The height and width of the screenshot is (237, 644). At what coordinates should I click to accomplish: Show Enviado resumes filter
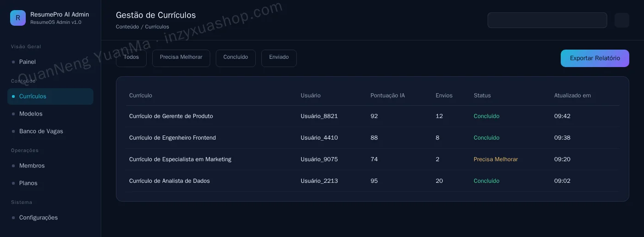(279, 58)
